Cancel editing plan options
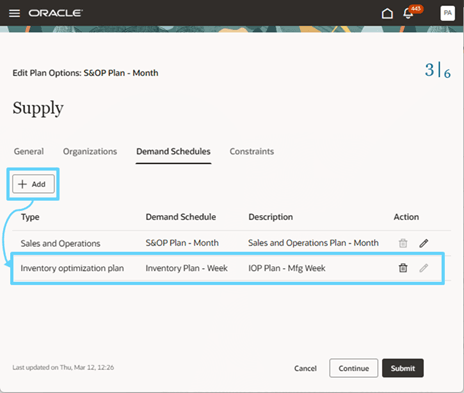Image resolution: width=464 pixels, height=393 pixels. (x=305, y=368)
